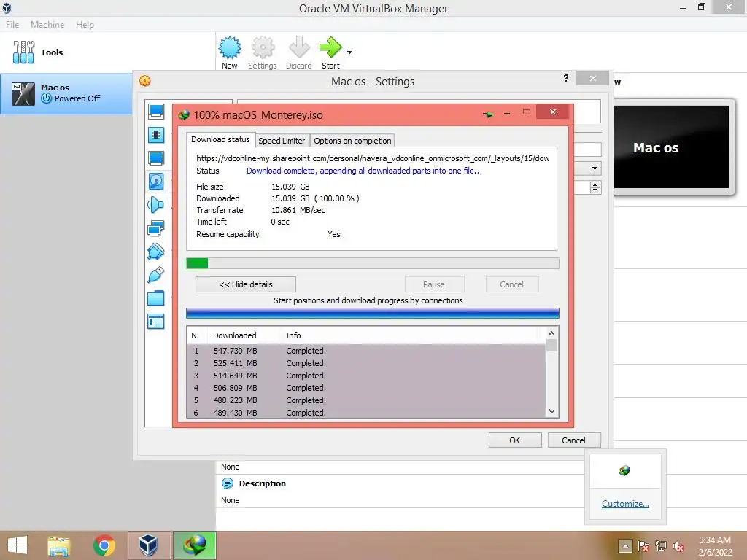
Task: Click the IDM icon in download title bar
Action: pos(184,114)
